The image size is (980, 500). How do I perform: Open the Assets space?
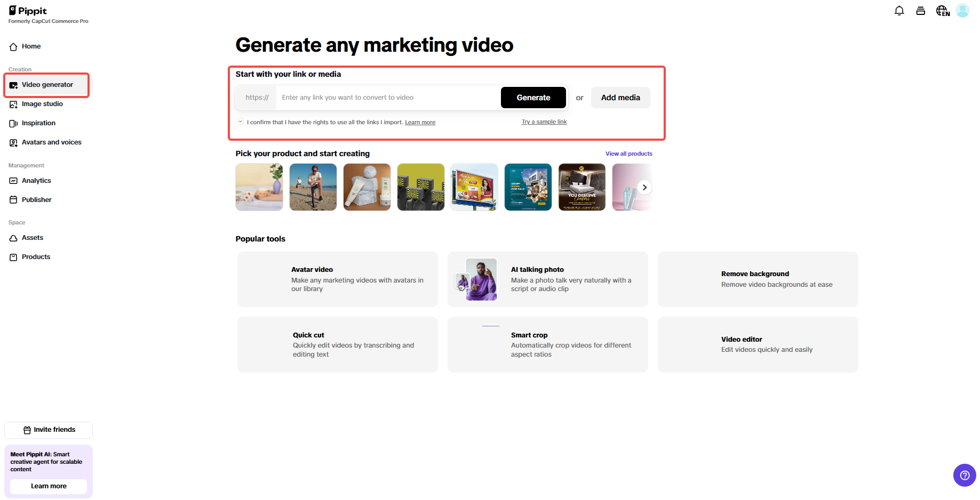click(x=33, y=238)
